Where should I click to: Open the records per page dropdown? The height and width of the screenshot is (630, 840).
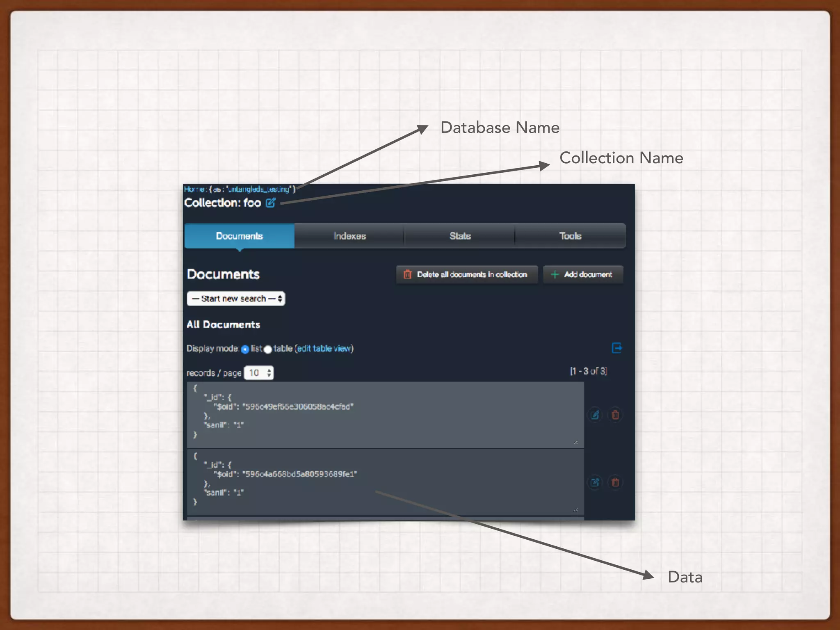259,373
